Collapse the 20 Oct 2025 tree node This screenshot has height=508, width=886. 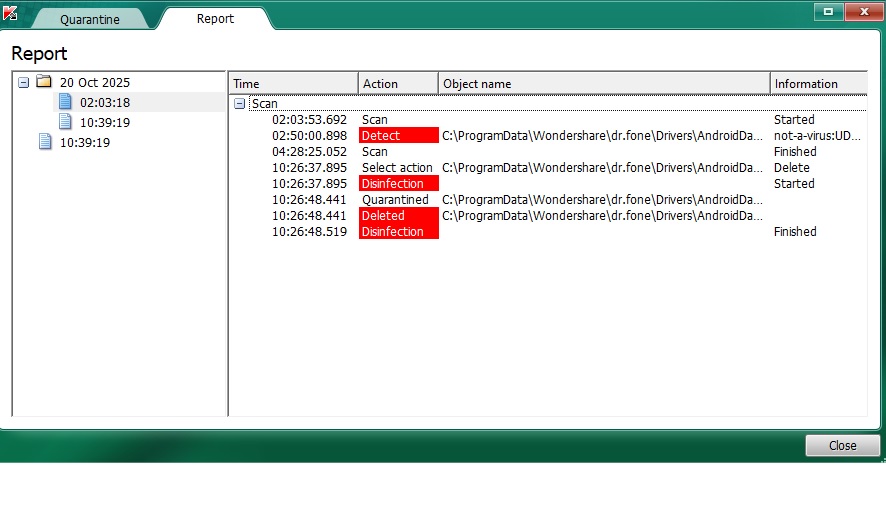coord(23,82)
